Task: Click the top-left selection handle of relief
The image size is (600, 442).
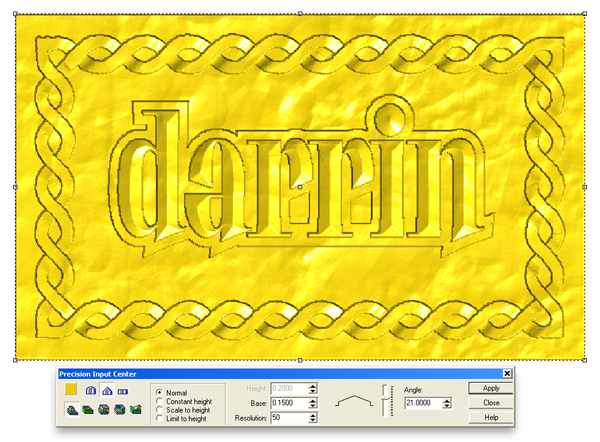Action: click(x=16, y=14)
